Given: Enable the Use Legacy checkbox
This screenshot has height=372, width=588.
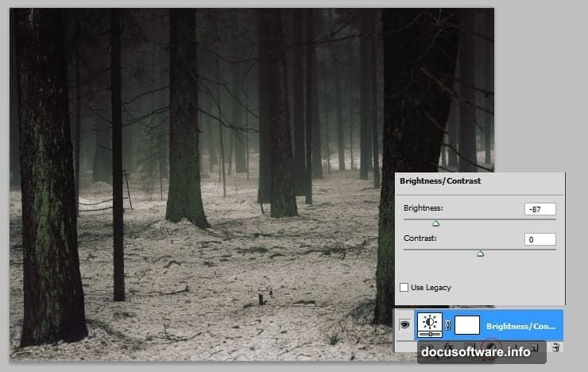Looking at the screenshot, I should click(404, 287).
